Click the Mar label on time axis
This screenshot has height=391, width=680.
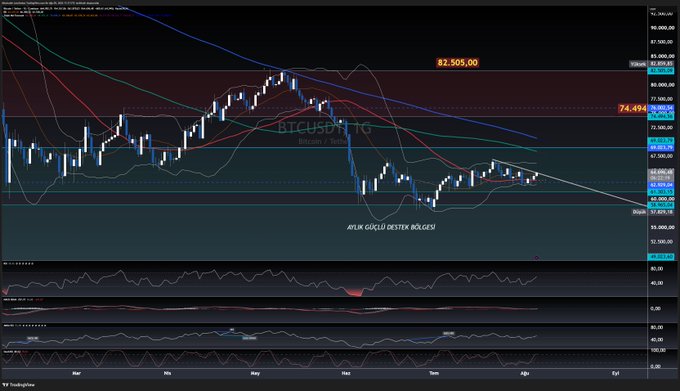(x=76, y=373)
